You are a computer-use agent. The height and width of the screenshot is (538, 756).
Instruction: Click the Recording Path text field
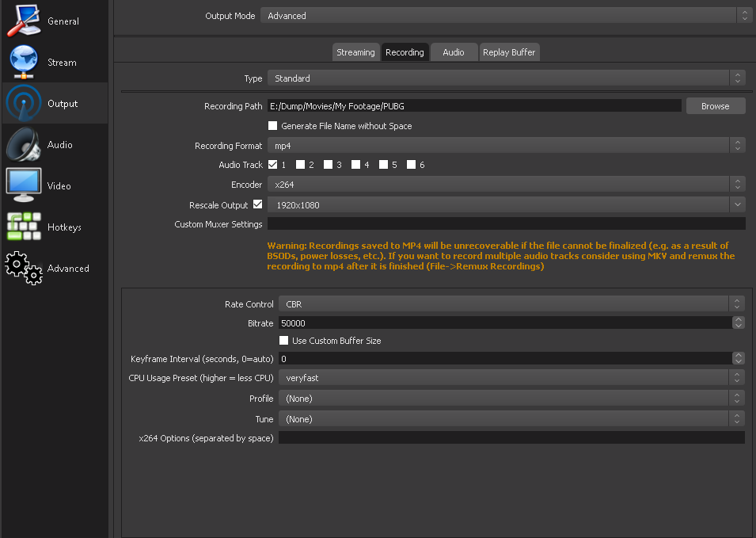[x=474, y=105]
